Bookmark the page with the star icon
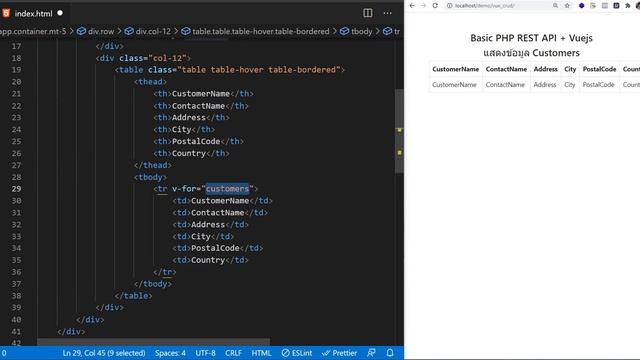This screenshot has height=360, width=640. [x=567, y=5]
